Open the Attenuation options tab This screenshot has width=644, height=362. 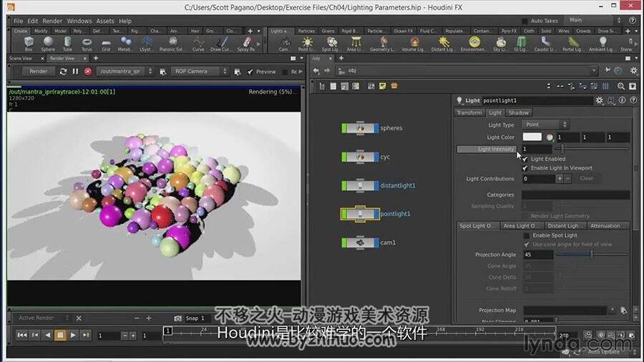pos(605,226)
